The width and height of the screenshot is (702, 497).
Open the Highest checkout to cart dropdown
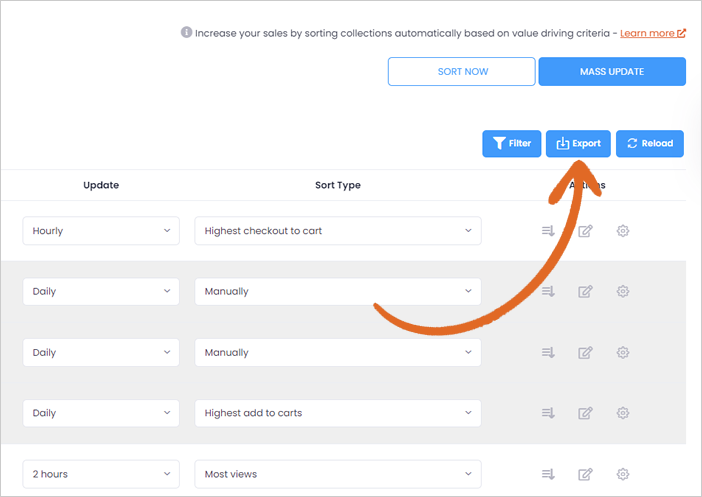[338, 231]
